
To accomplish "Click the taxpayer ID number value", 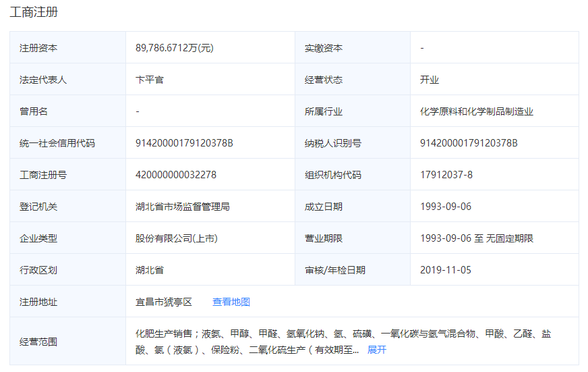I will [469, 143].
